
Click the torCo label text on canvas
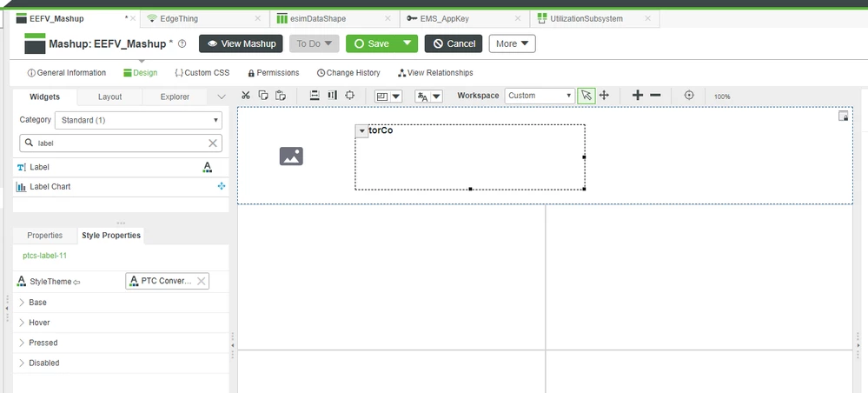tap(381, 130)
